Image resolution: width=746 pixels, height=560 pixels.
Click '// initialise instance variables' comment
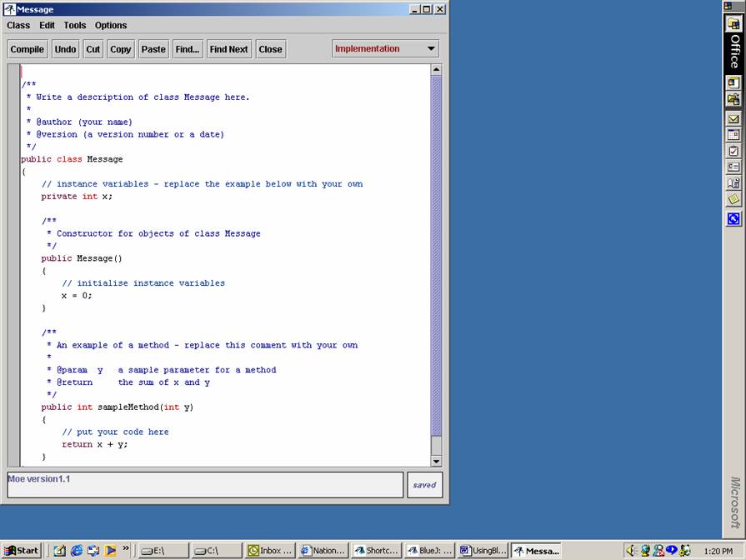[x=143, y=283]
